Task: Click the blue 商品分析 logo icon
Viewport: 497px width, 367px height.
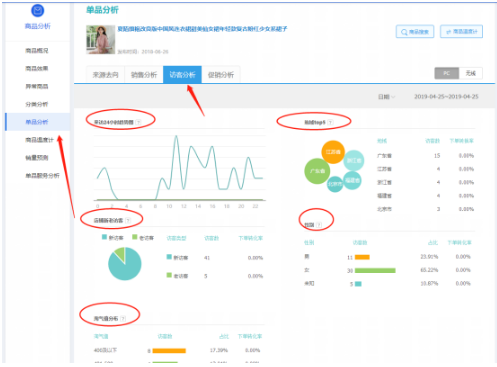Action: pyautogui.click(x=38, y=11)
